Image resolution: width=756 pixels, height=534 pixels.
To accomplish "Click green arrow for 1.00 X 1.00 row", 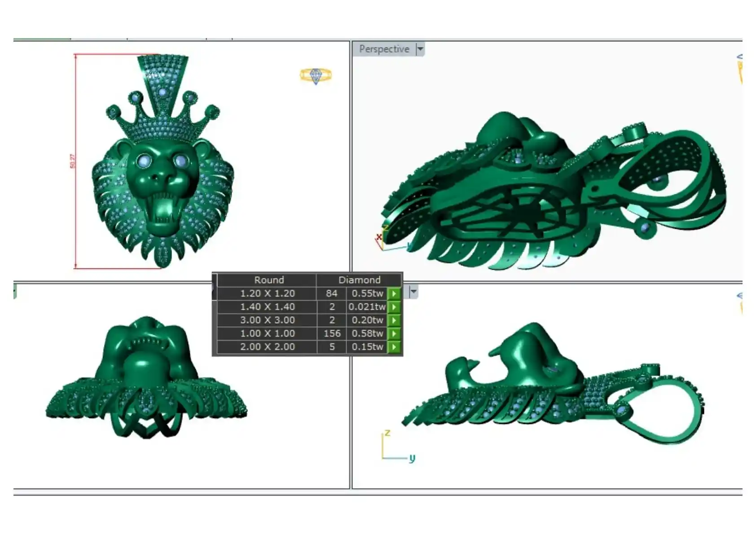I will pos(394,333).
